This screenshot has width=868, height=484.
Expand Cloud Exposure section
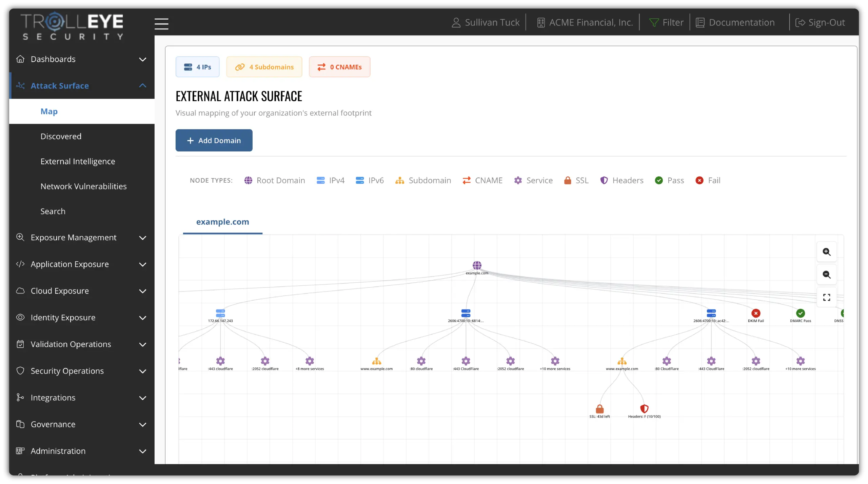[x=82, y=291]
